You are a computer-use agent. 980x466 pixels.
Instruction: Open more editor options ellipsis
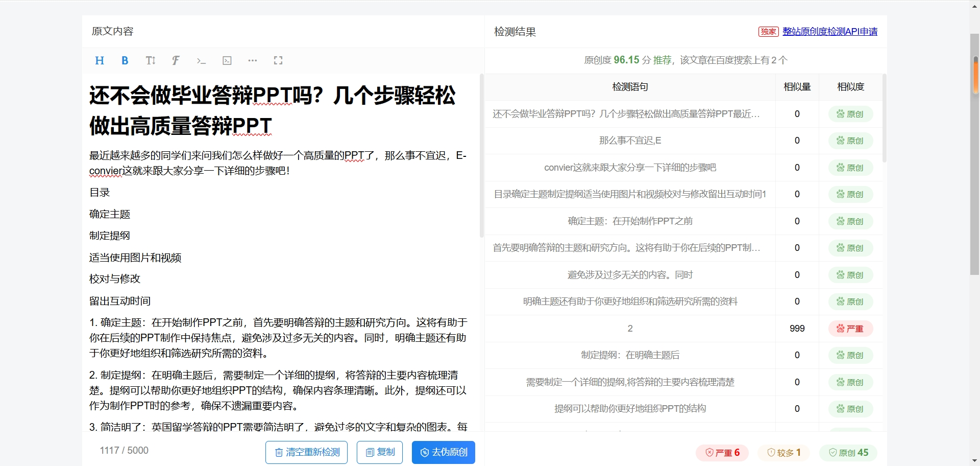pyautogui.click(x=253, y=61)
